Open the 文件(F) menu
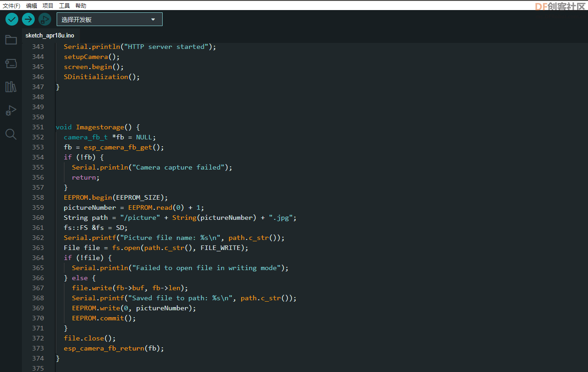This screenshot has width=588, height=372. (11, 5)
